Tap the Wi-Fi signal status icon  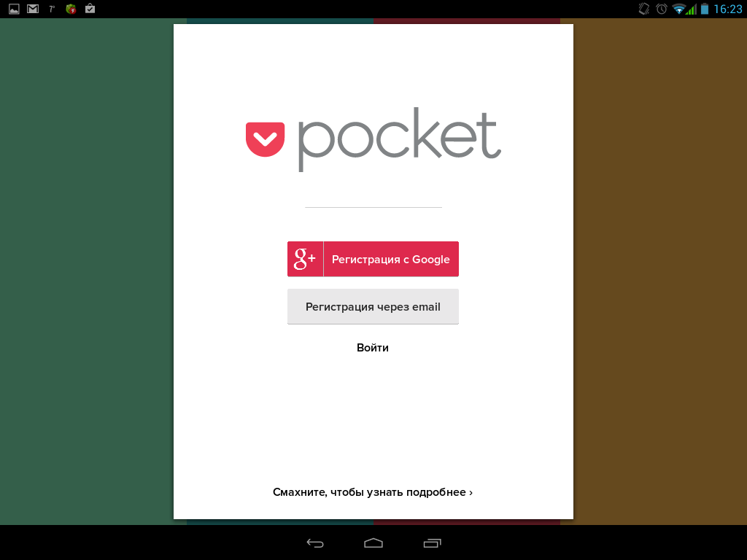click(680, 9)
